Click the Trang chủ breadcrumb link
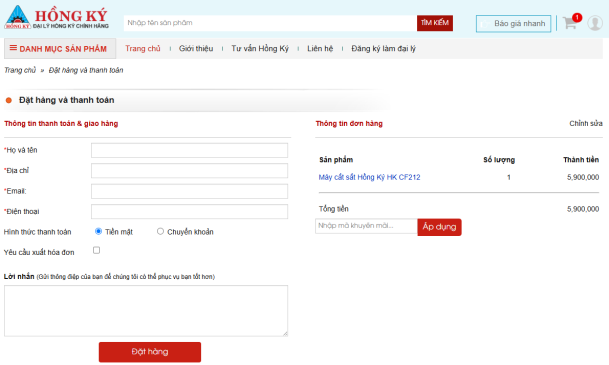 pos(20,70)
